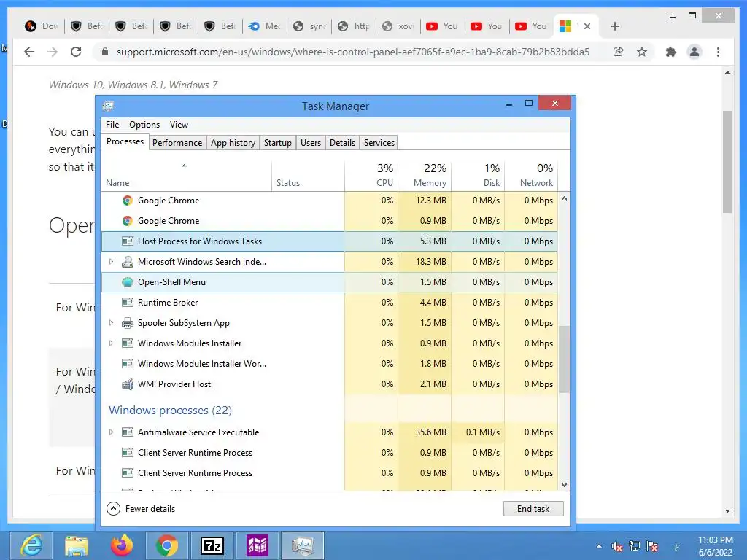
Task: Launch Firefox from the taskbar
Action: click(122, 545)
